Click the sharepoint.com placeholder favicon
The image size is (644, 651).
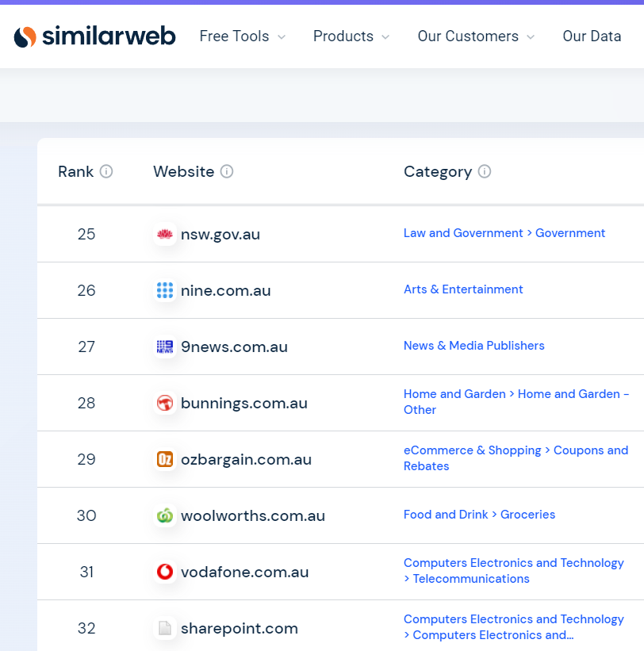click(x=165, y=628)
